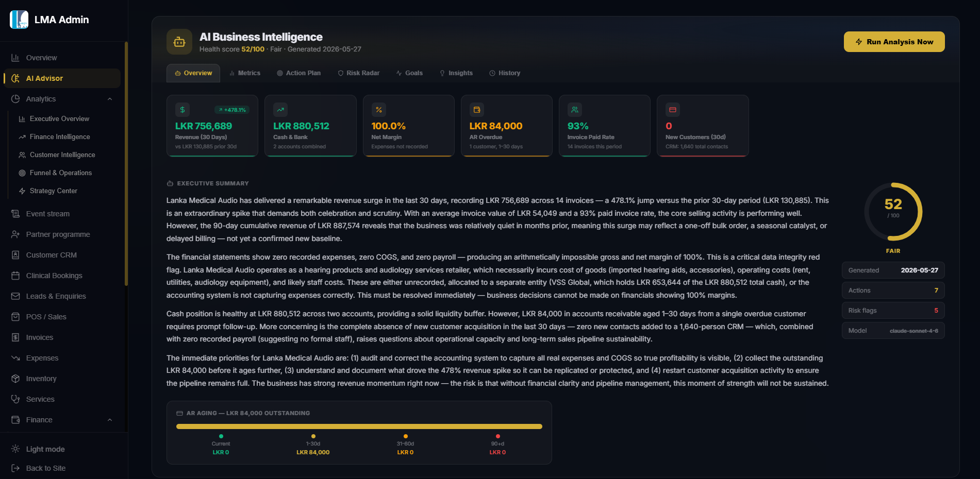Click the 31-60d LKR 0 aging bucket
Viewport: 980px width, 479px height.
pos(405,446)
